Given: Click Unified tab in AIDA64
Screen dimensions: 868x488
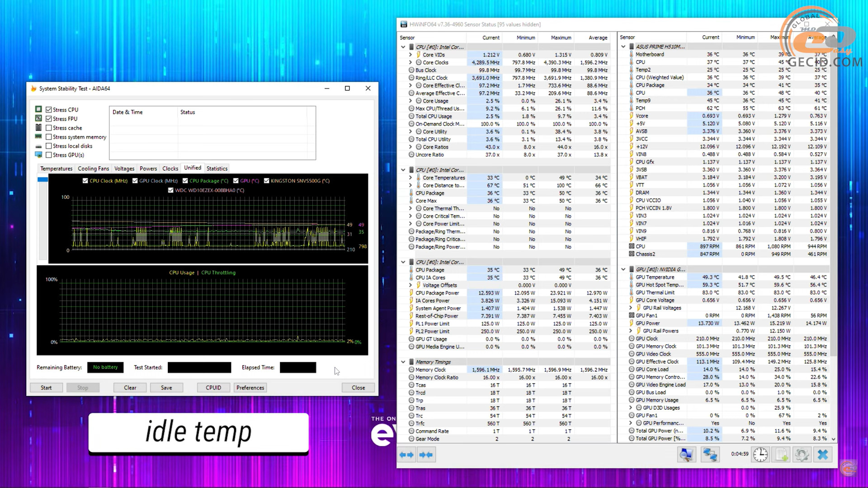Looking at the screenshot, I should click(x=192, y=168).
